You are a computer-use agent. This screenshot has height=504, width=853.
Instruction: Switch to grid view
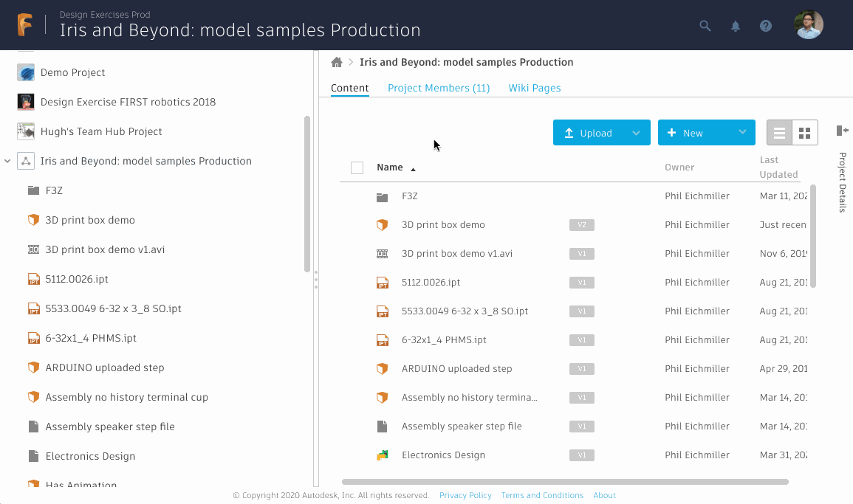(x=805, y=133)
